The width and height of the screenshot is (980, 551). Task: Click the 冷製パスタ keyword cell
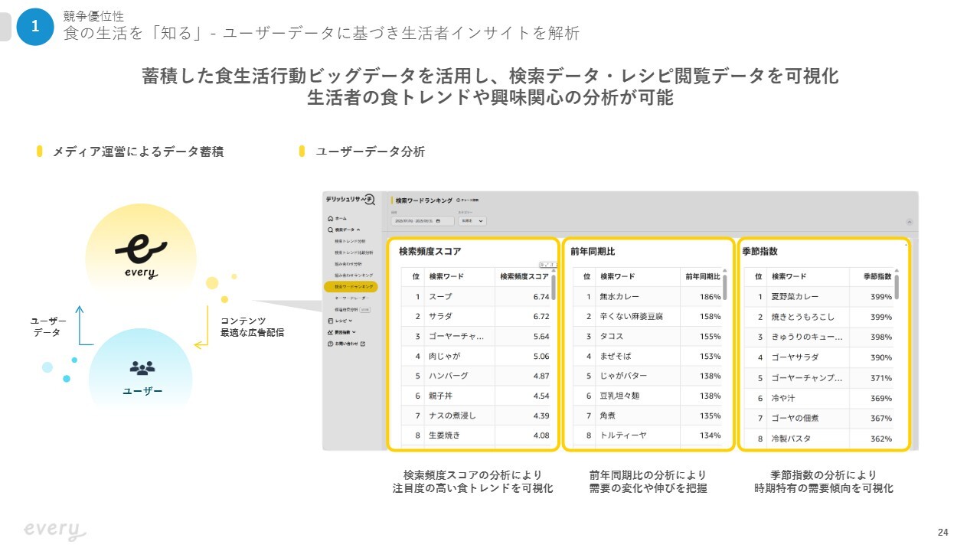point(791,439)
